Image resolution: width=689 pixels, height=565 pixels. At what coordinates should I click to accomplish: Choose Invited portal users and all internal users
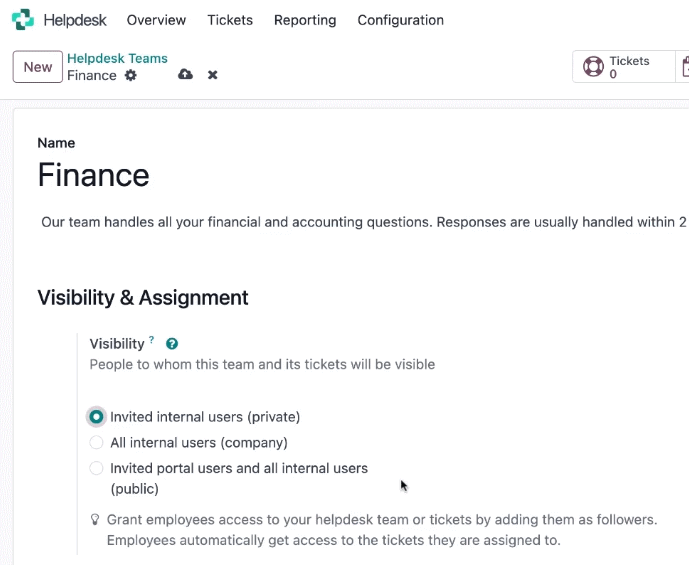point(96,468)
